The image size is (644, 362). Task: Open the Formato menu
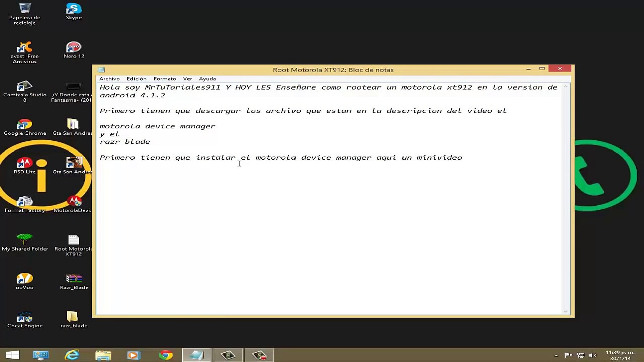pyautogui.click(x=165, y=79)
